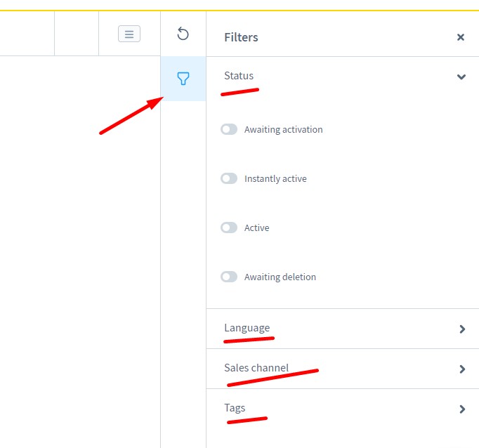Open the Tags filter section title

[x=235, y=408]
